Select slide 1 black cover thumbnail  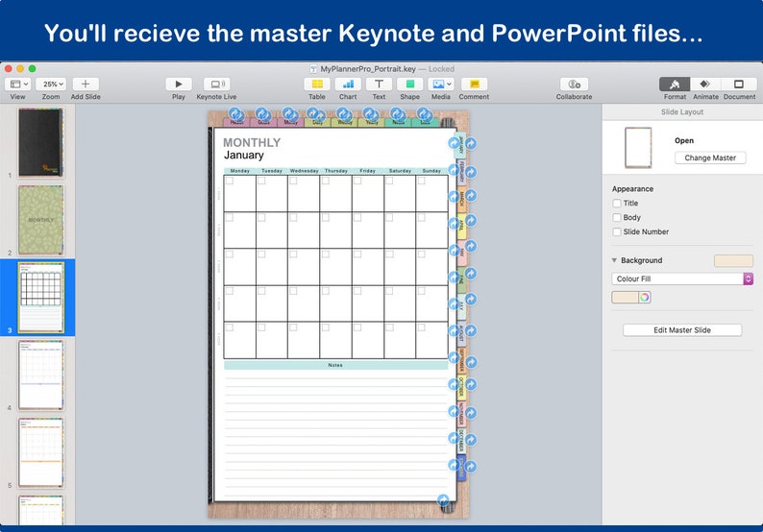click(41, 142)
